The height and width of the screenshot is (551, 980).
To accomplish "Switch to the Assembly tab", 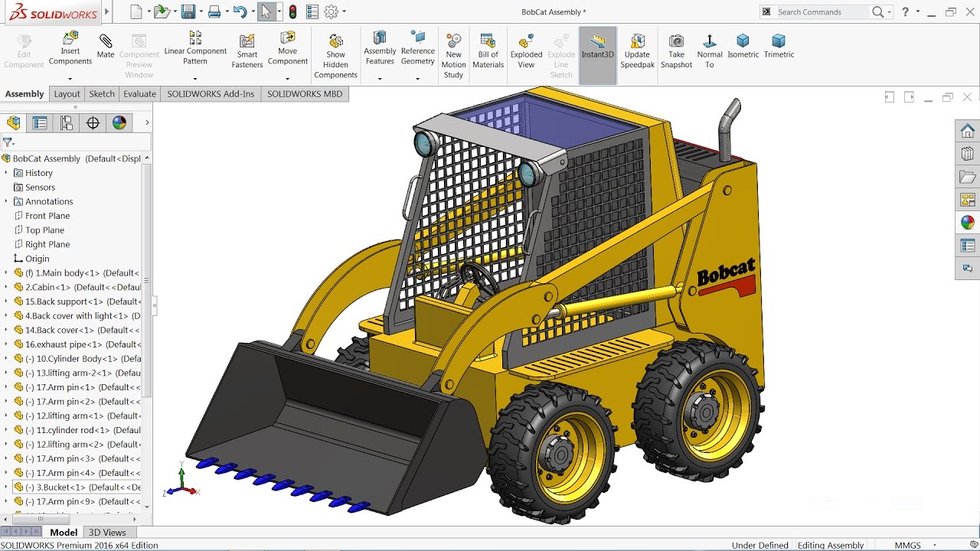I will pos(24,94).
